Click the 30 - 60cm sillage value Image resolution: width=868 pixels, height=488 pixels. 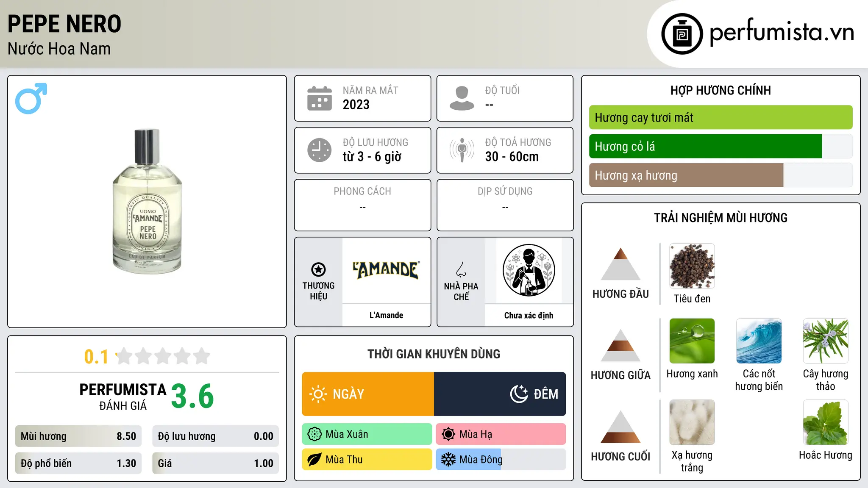(x=512, y=157)
